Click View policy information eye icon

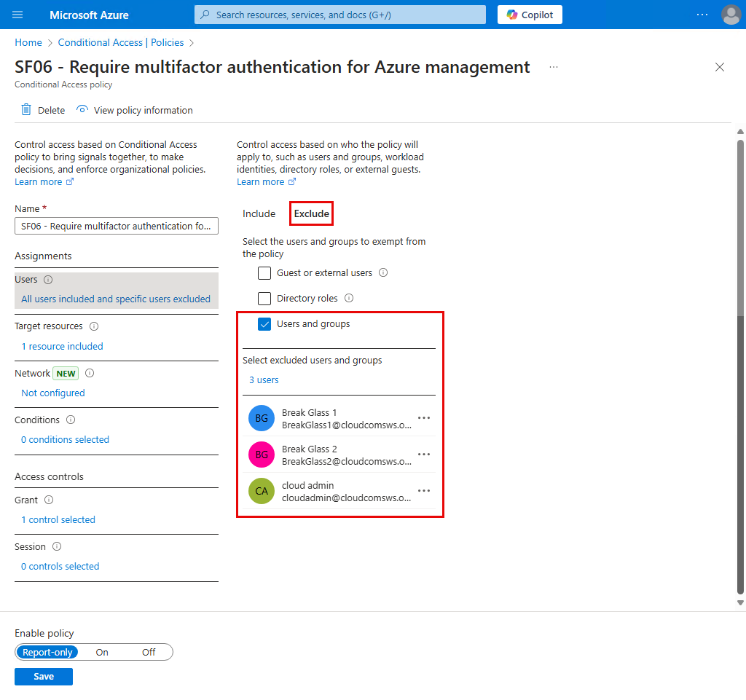tap(82, 109)
